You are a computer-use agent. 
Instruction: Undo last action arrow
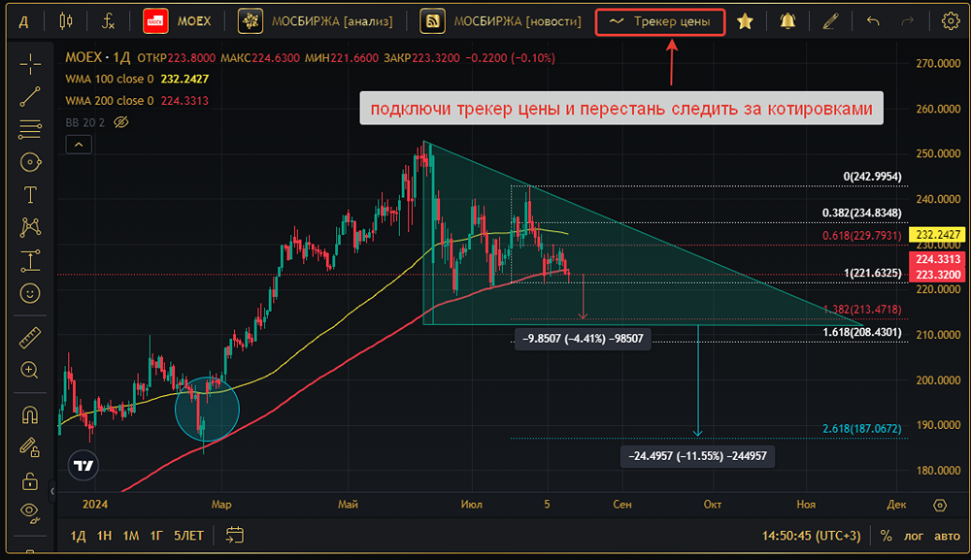873,21
